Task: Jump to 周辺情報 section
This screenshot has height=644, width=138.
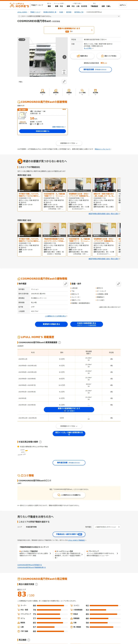Action: tap(95, 92)
